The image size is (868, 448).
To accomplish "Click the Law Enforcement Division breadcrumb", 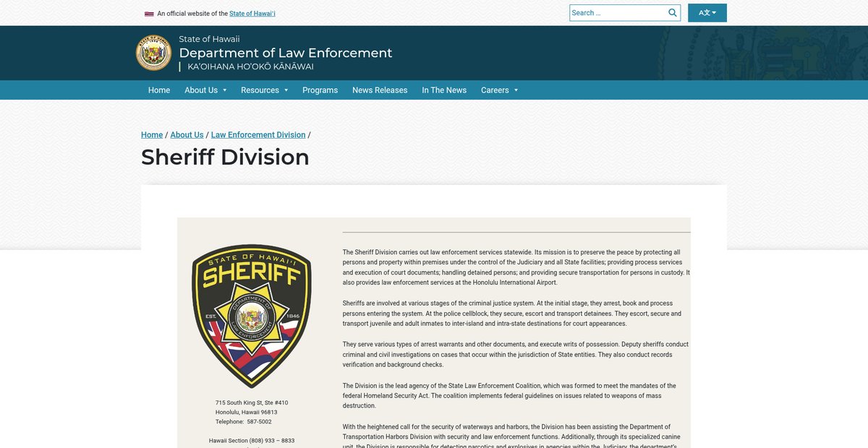I will 258,134.
